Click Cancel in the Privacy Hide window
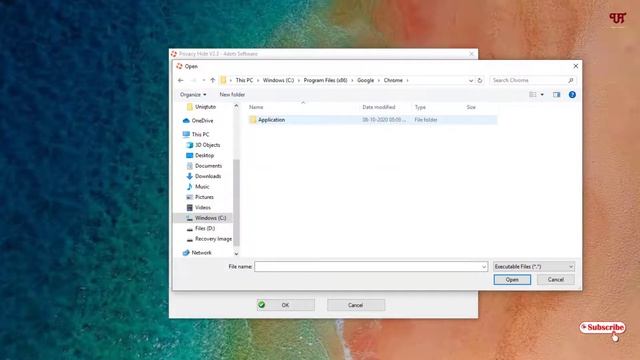640x360 pixels. [356, 305]
